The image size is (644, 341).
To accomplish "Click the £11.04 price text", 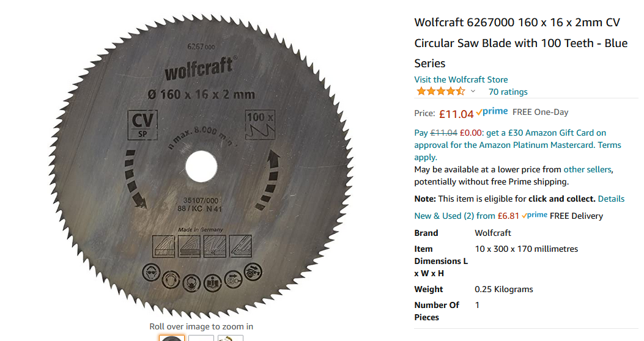I will (x=456, y=114).
